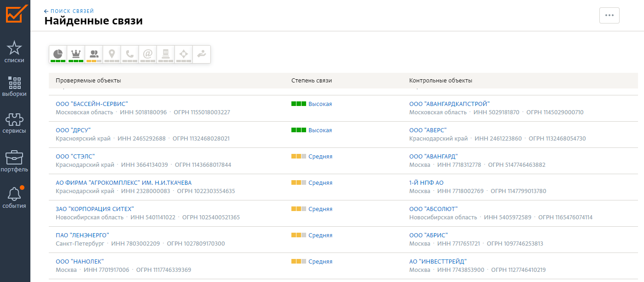Open ООО "БАССЕЙН-СЕРВИС" company page
This screenshot has width=644, height=282.
pos(92,104)
